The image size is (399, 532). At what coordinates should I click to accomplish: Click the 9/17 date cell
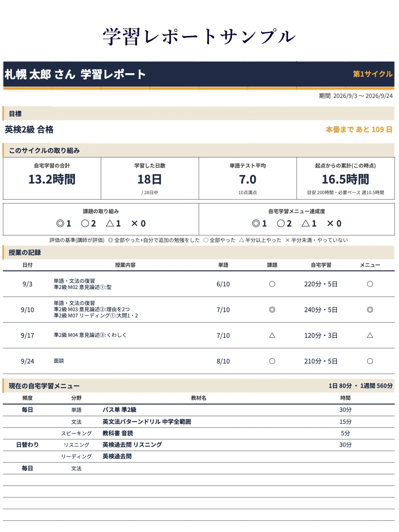27,336
